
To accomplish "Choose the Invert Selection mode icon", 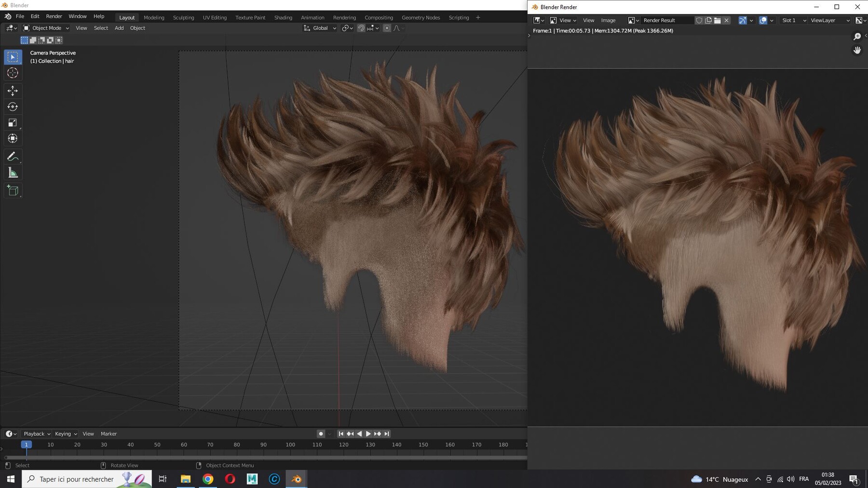I will coord(50,40).
